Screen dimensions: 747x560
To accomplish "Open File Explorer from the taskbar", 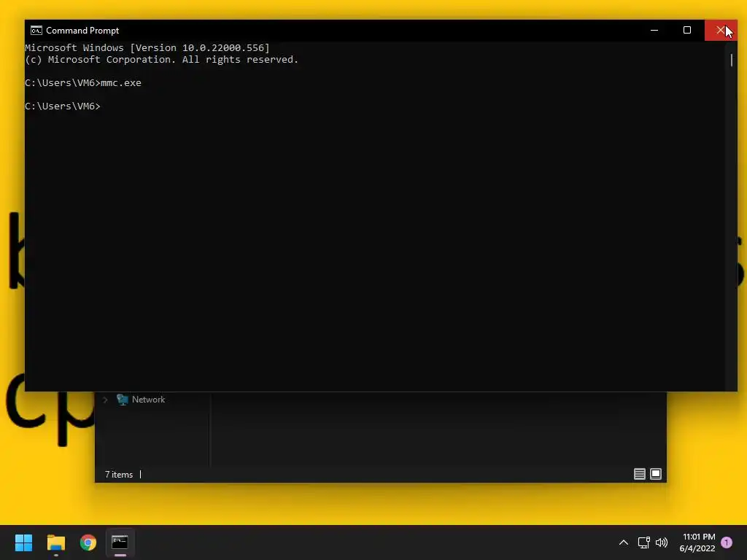I will pos(55,542).
